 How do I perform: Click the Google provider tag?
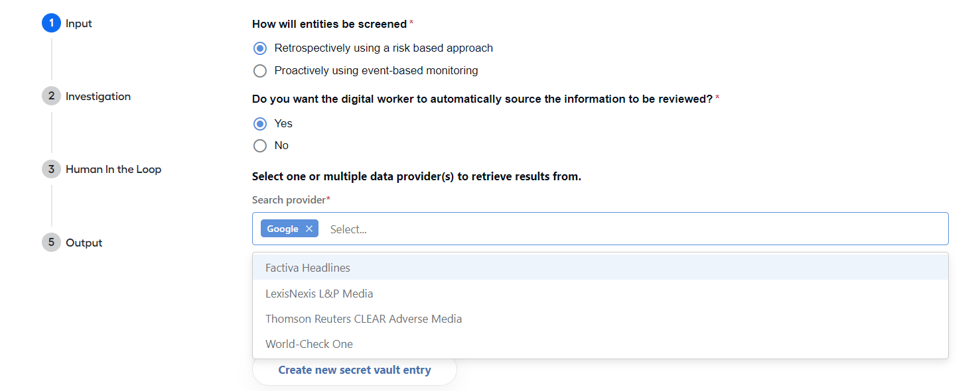click(x=283, y=229)
